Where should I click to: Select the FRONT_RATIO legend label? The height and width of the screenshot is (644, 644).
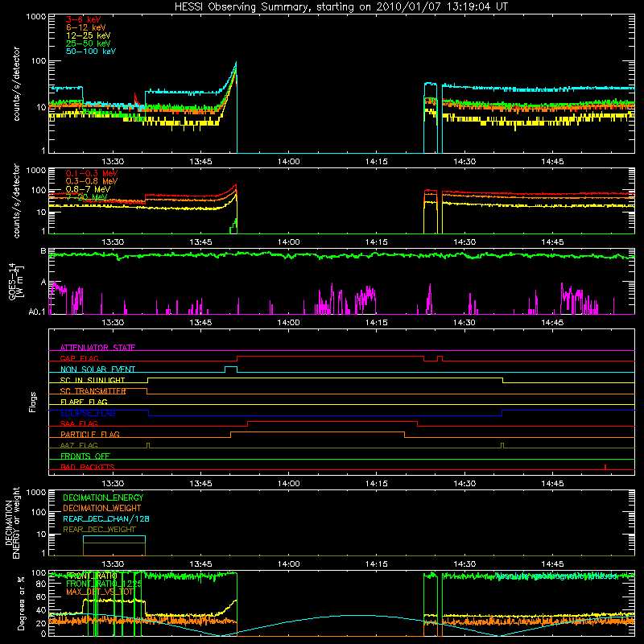click(x=92, y=576)
